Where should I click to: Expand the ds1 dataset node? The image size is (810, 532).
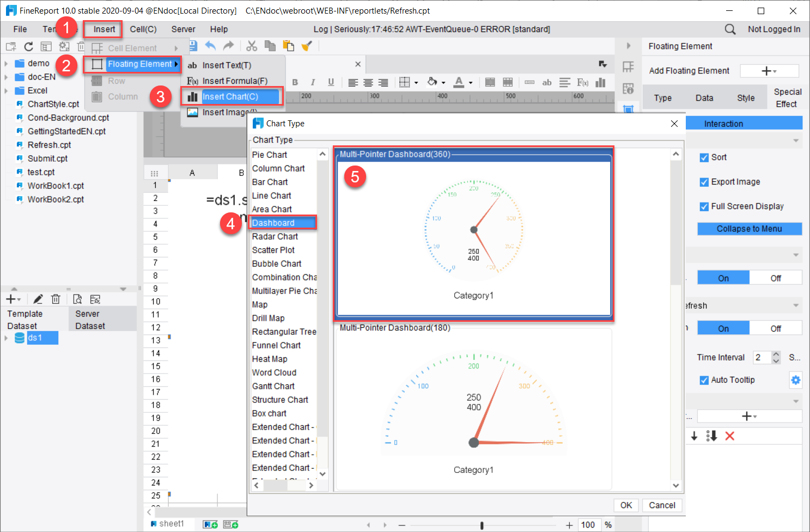point(6,338)
